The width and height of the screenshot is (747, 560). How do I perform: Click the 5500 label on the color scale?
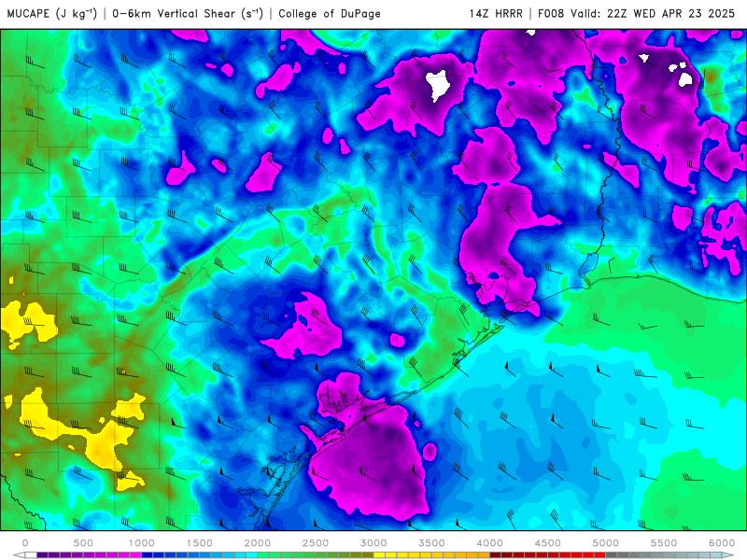[x=664, y=543]
